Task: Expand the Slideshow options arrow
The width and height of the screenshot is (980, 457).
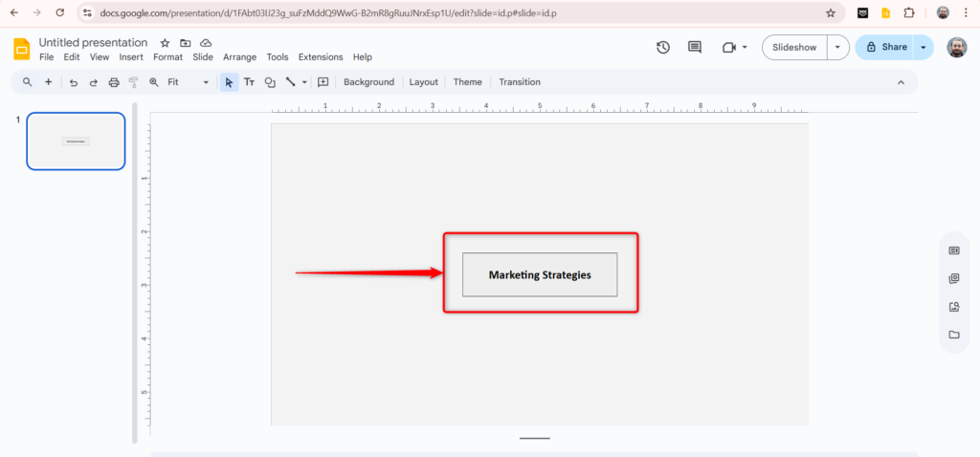Action: (838, 47)
